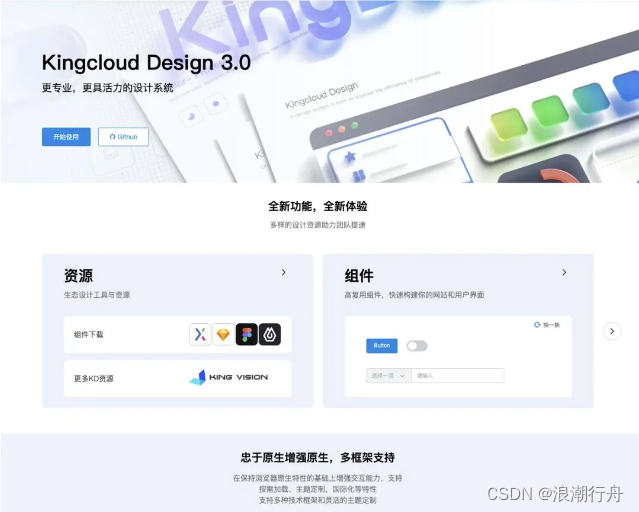Click the 全新功能，全新体验 heading
This screenshot has height=512, width=639.
click(317, 206)
